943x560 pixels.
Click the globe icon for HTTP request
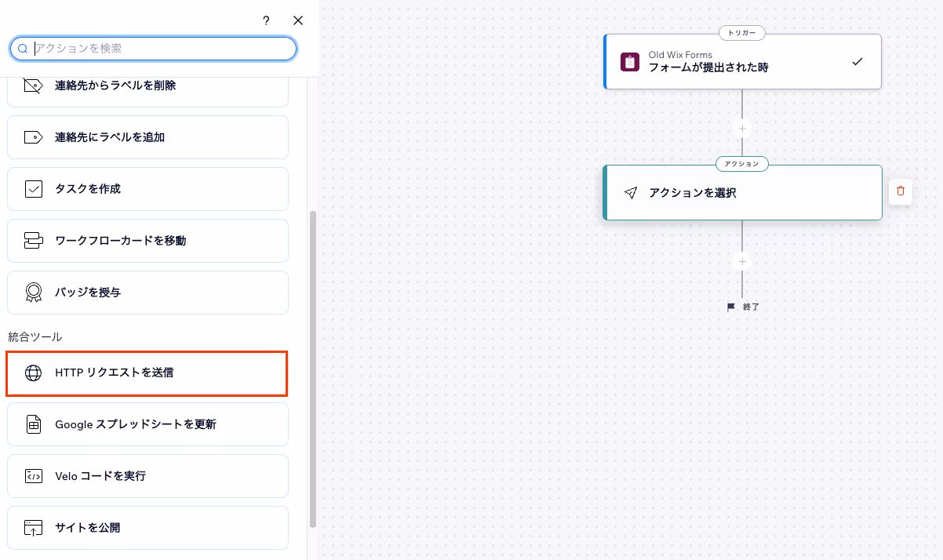(x=33, y=373)
